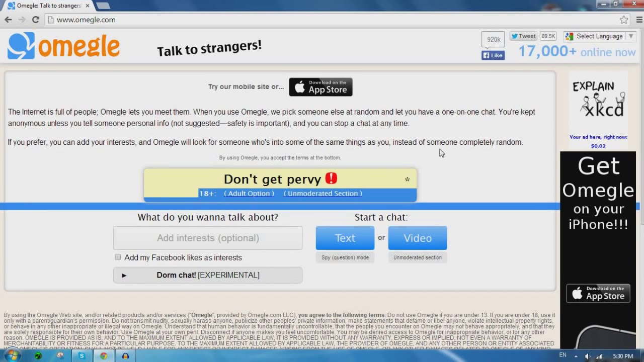Click the network signal icon in tray
This screenshot has height=362, width=644.
(x=599, y=356)
